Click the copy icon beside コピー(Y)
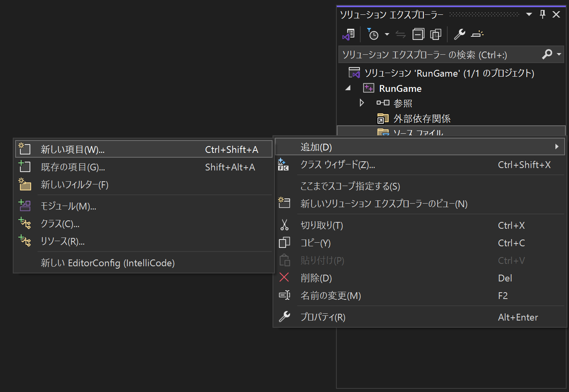The image size is (569, 392). (284, 243)
